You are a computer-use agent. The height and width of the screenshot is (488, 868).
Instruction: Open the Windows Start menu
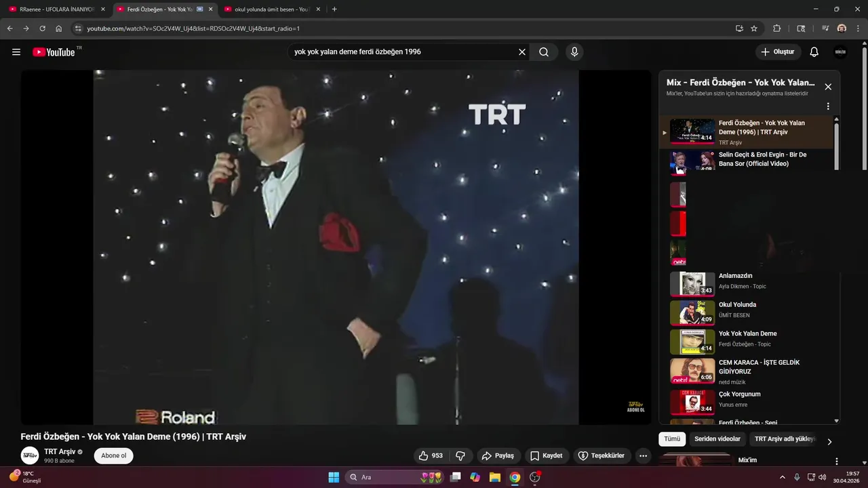tap(334, 477)
